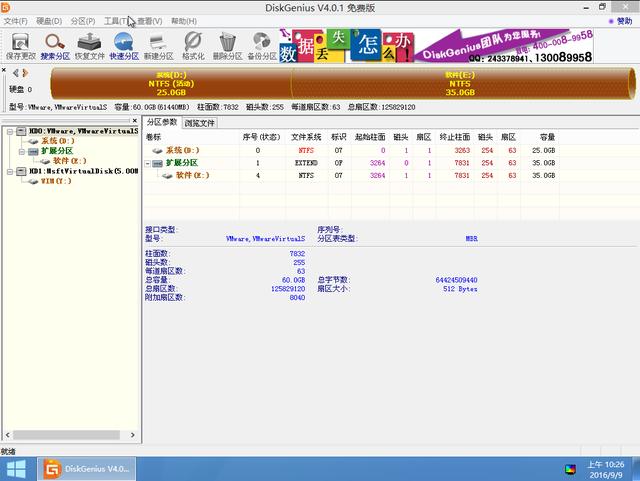Switch to Browse Files (浏览文件) tab
The width and height of the screenshot is (640, 481).
199,123
